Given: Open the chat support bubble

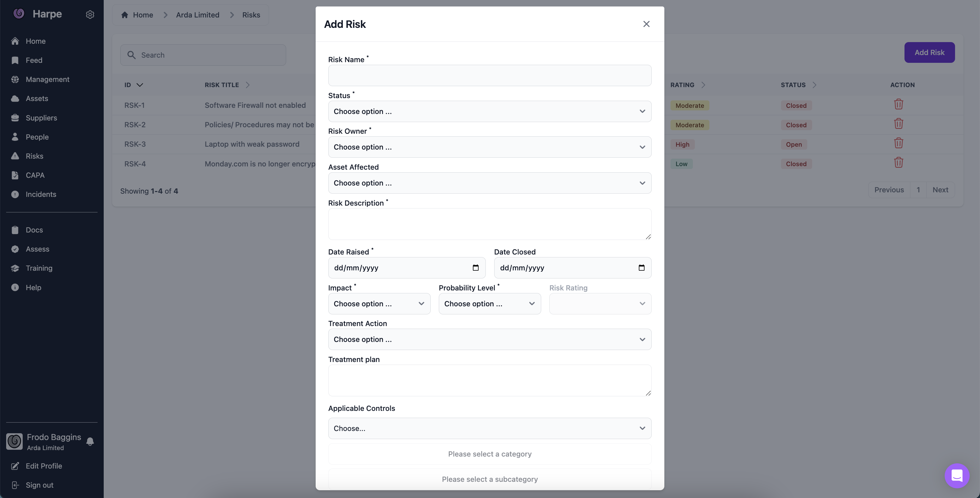Looking at the screenshot, I should [956, 475].
